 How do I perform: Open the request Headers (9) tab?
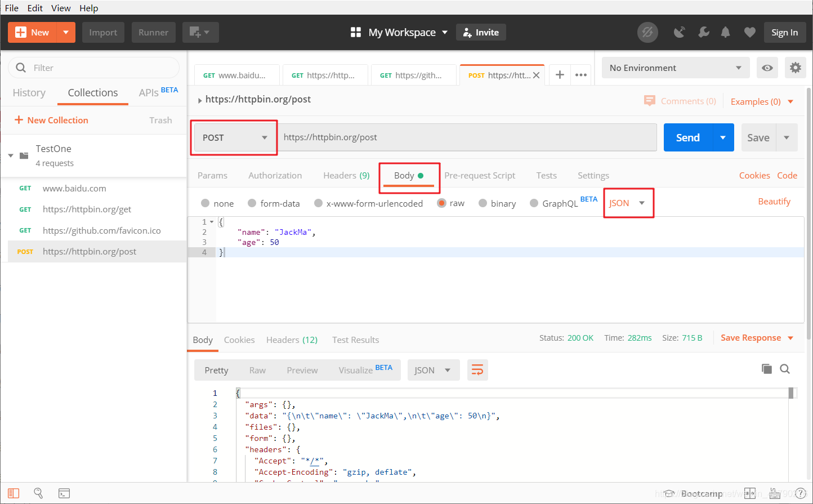346,176
